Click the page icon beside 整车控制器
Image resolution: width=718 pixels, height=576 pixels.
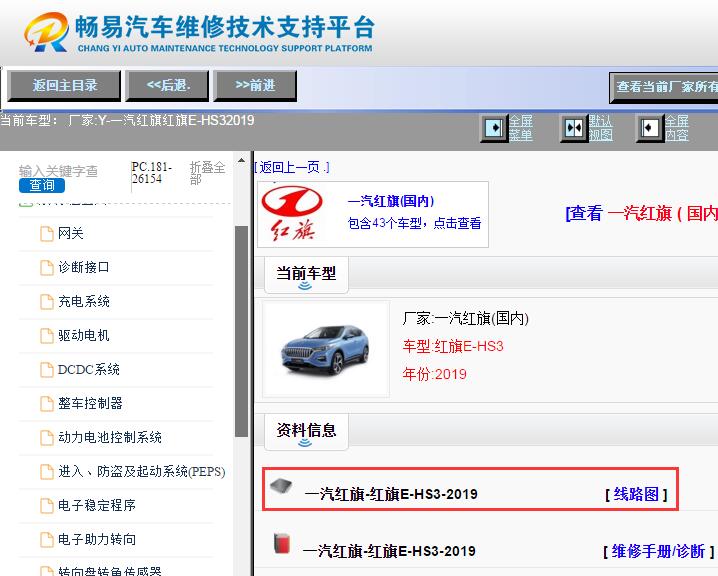(x=47, y=403)
